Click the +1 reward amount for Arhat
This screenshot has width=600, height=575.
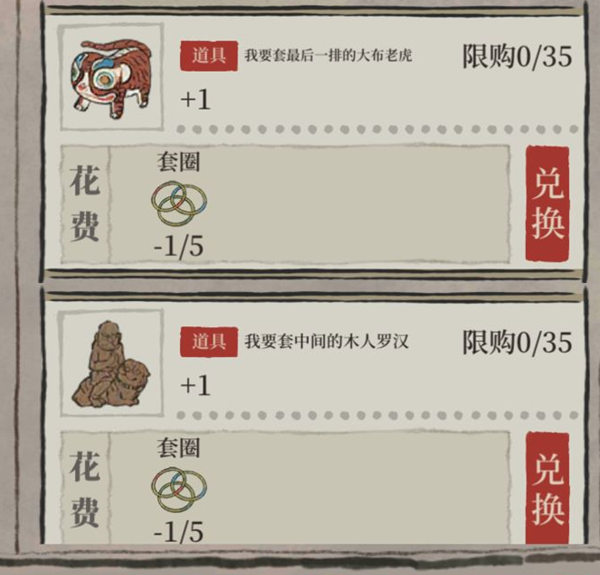(195, 385)
